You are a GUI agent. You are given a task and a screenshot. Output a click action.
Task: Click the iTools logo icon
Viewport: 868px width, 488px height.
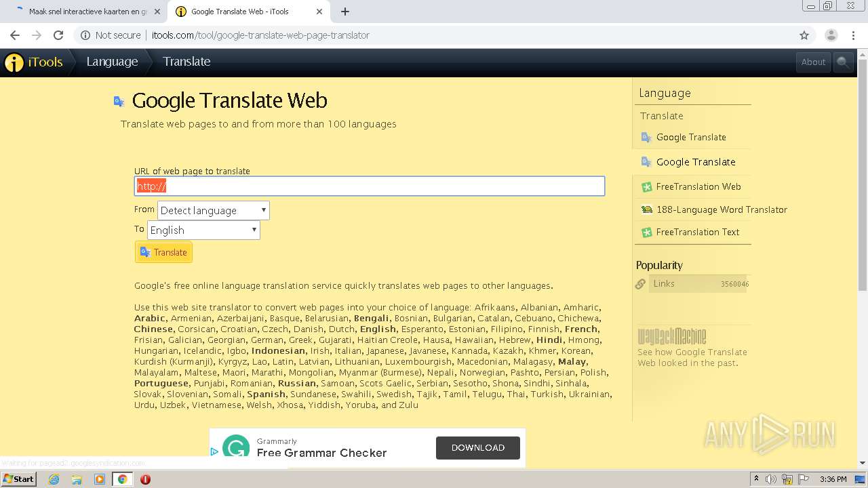[14, 62]
